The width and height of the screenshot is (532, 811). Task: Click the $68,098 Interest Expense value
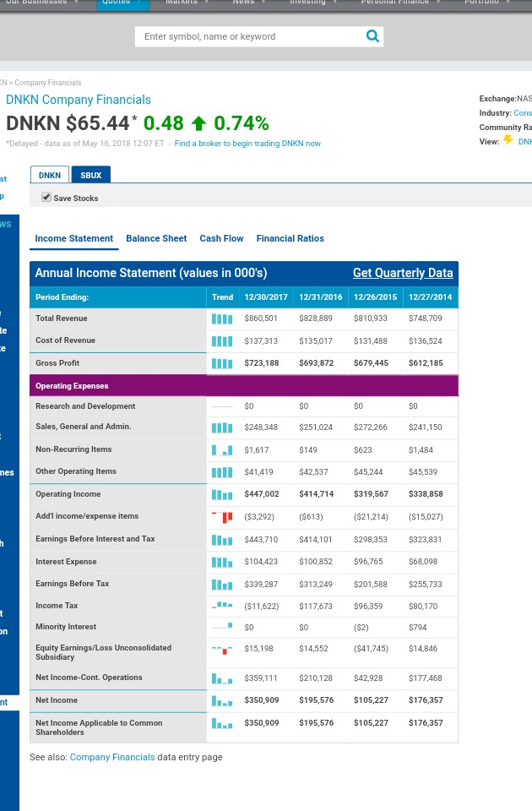click(423, 562)
